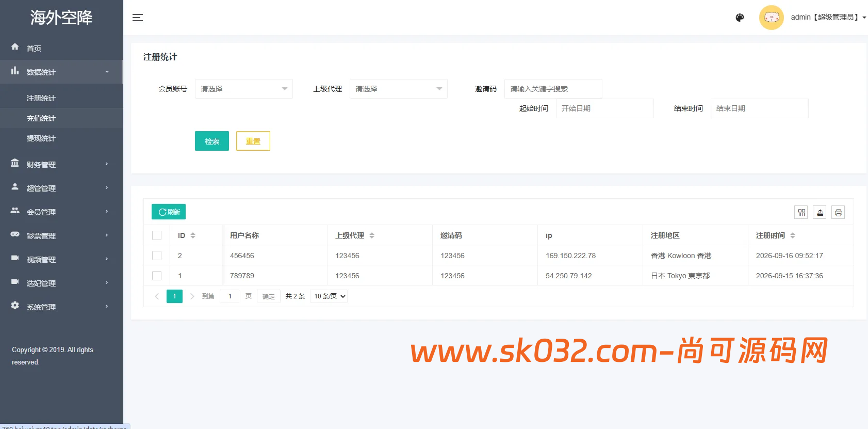Click the 刷新 refresh button
This screenshot has height=429, width=868.
pyautogui.click(x=169, y=212)
